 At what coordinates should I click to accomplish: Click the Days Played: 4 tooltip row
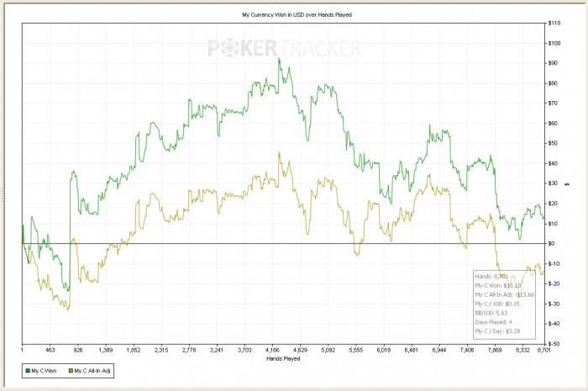[x=490, y=322]
